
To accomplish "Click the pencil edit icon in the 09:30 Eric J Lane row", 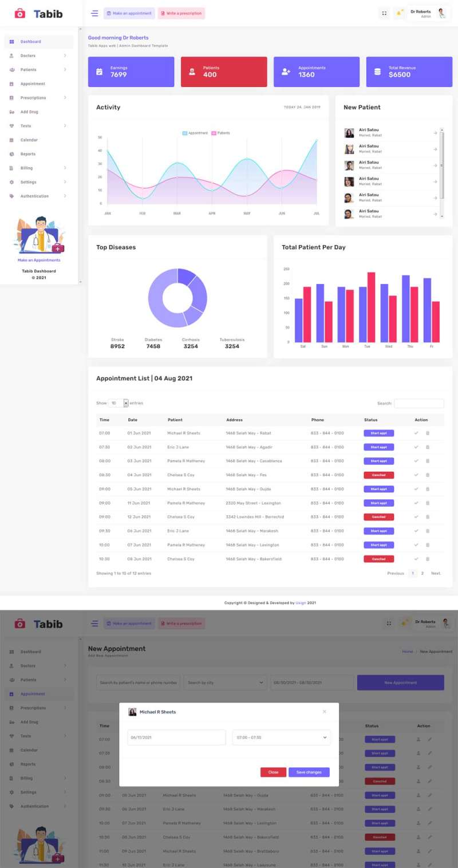I will (x=430, y=809).
